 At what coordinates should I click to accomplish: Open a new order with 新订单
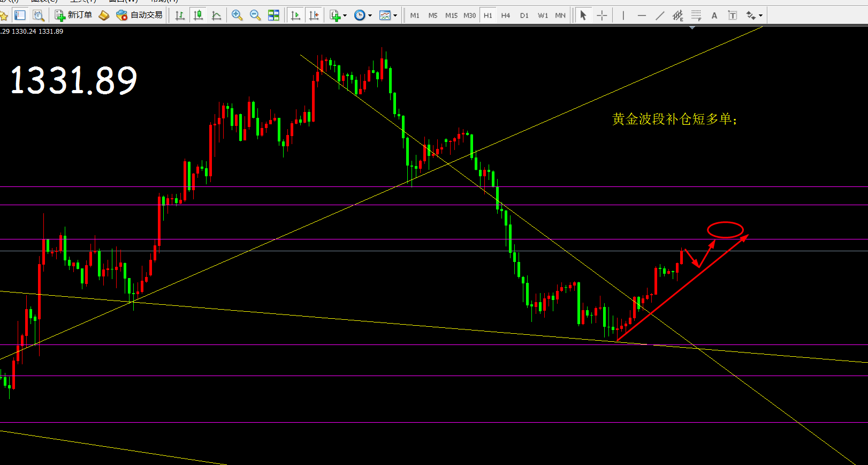73,15
